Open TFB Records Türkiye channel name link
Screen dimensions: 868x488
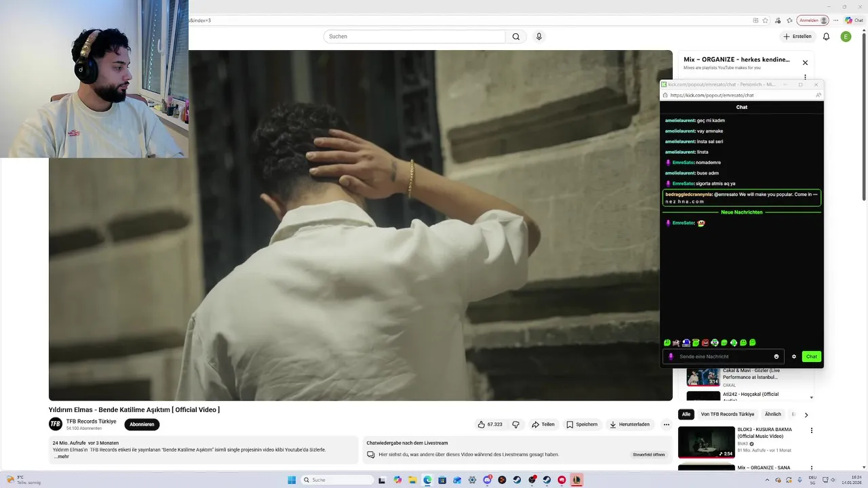(91, 422)
